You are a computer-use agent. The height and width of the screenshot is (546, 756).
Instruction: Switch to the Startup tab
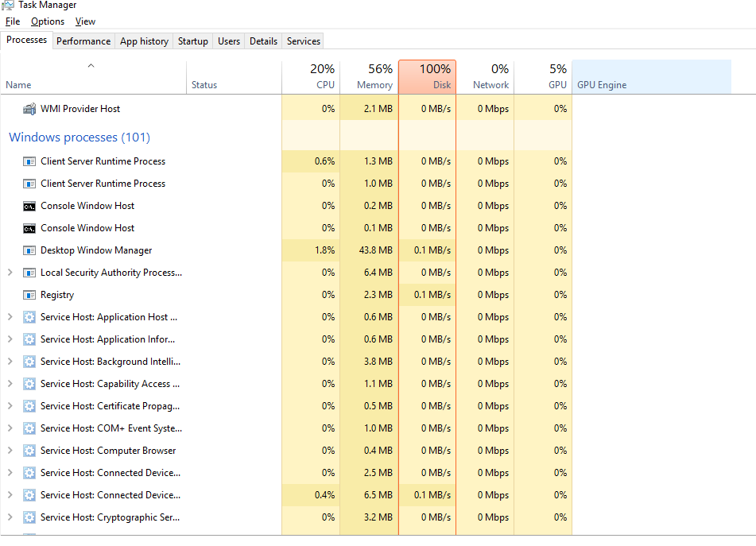pos(193,41)
